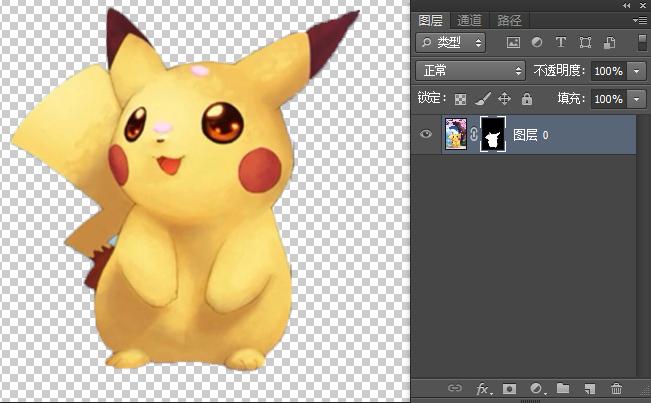The width and height of the screenshot is (651, 403).
Task: Create a new adjustment or fill layer
Action: coord(536,388)
